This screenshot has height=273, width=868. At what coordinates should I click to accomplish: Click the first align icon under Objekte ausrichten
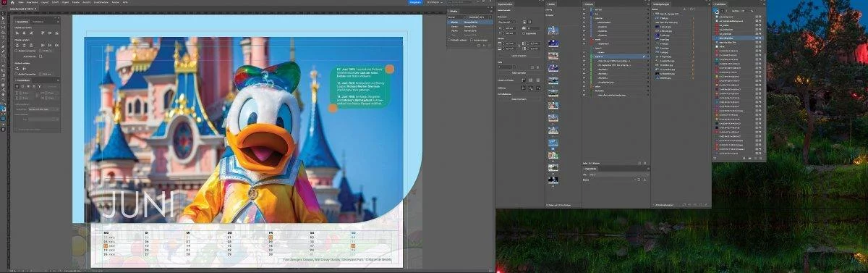(x=17, y=33)
